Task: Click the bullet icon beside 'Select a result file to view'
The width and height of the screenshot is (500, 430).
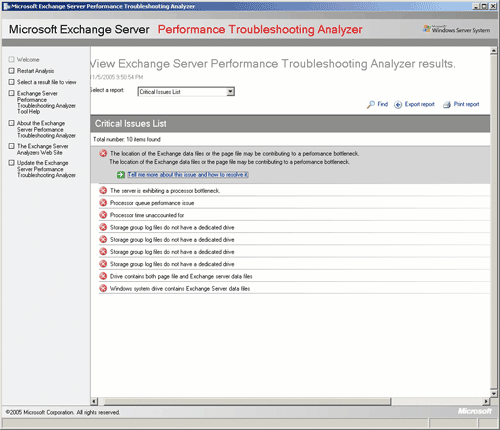Action: (12, 82)
